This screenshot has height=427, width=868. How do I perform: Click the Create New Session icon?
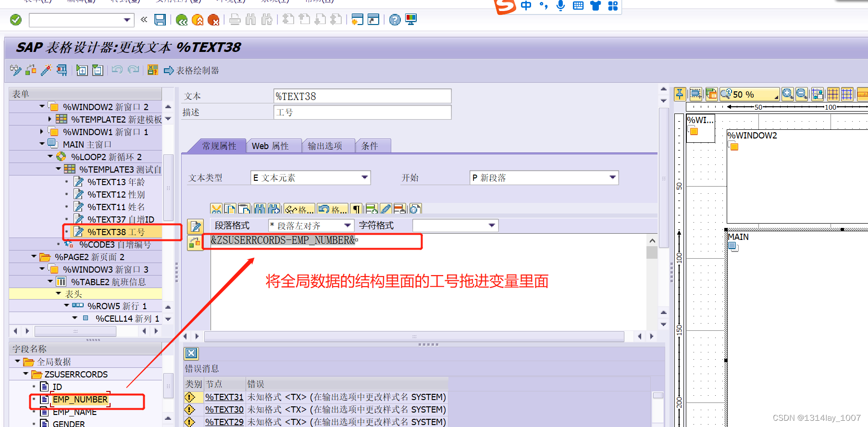(358, 20)
